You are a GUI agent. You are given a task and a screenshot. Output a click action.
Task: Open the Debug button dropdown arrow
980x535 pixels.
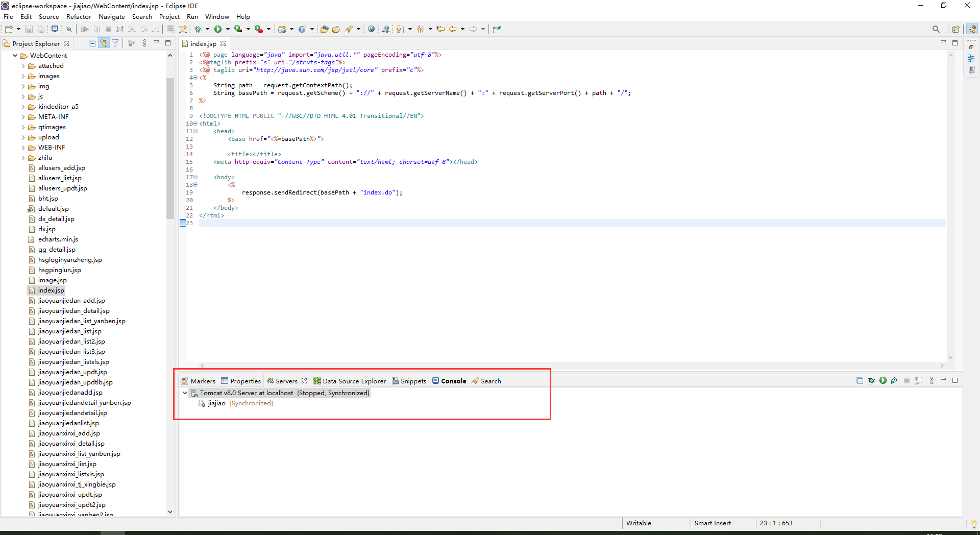[207, 29]
